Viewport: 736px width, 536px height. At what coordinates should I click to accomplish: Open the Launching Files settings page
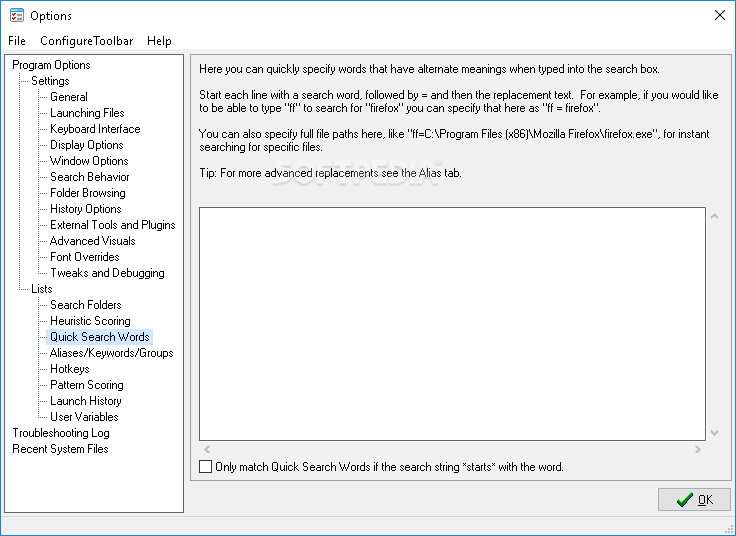[x=87, y=113]
